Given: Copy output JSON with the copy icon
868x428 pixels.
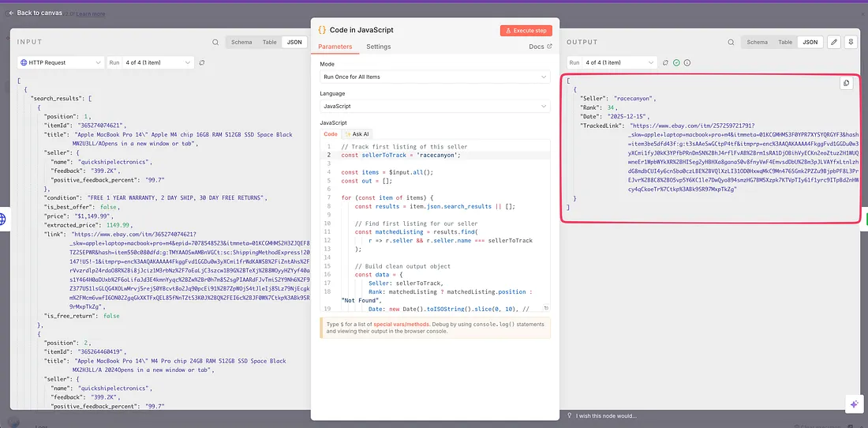Looking at the screenshot, I should coord(846,83).
